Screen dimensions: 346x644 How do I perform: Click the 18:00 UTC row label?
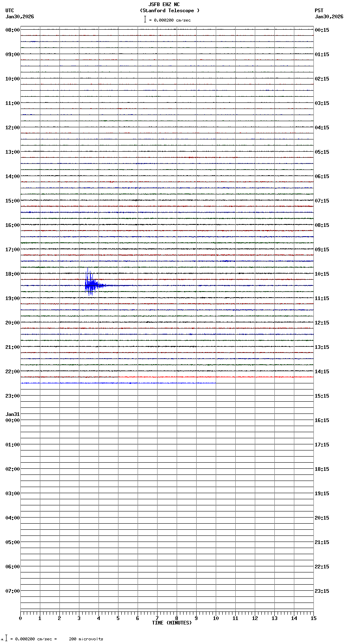12,274
